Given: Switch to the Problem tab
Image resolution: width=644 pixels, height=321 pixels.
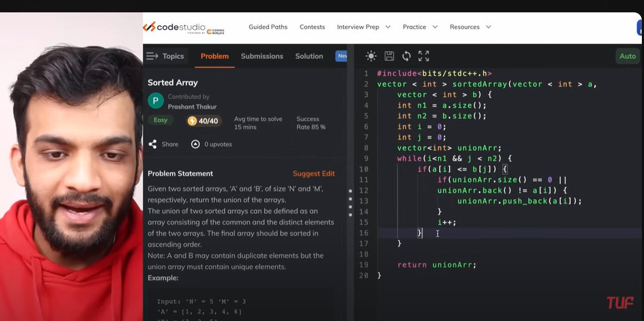Looking at the screenshot, I should 215,56.
